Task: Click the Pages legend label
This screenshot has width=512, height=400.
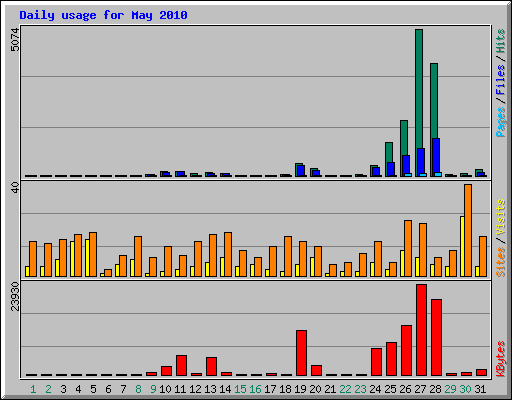Action: [x=501, y=122]
